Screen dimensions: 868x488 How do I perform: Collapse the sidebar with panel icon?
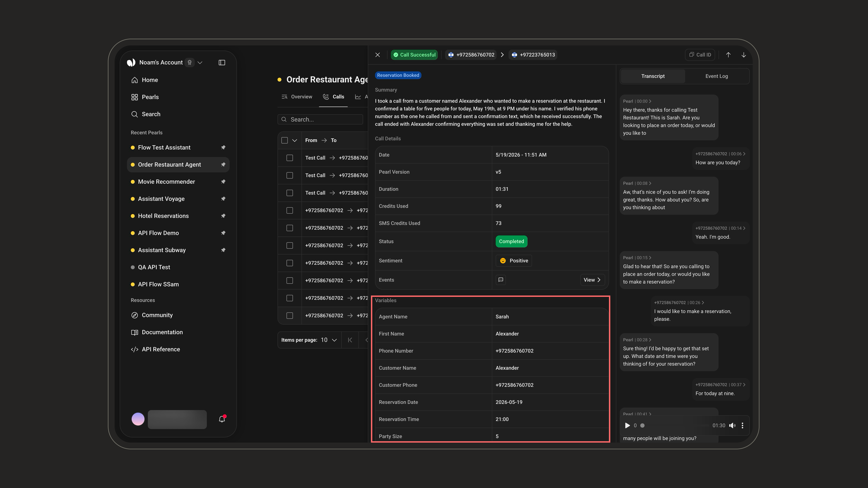(222, 63)
